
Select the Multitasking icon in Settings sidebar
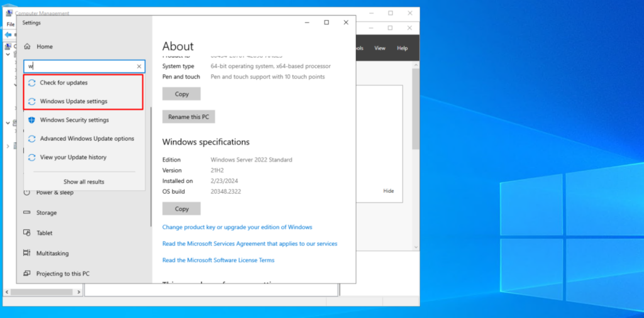(27, 253)
